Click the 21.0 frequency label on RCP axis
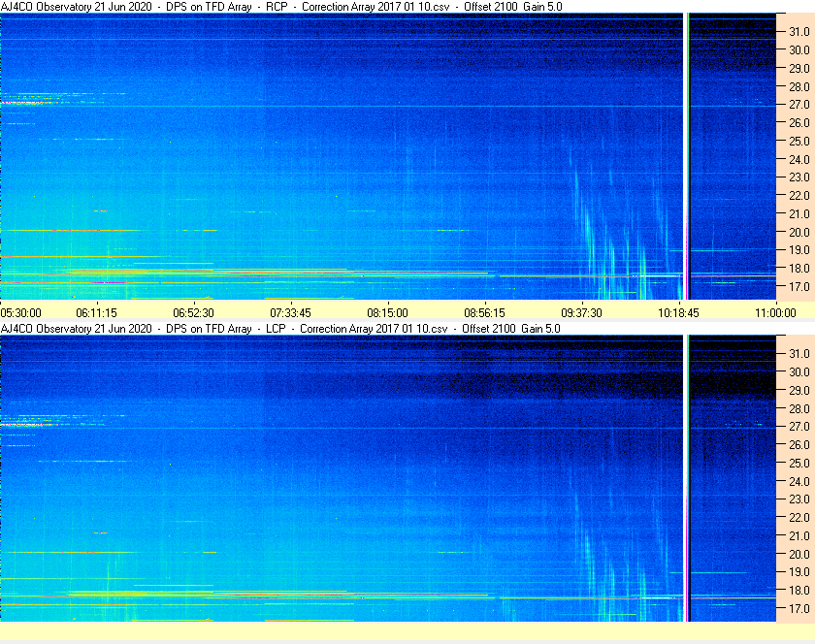The image size is (815, 644). click(799, 213)
